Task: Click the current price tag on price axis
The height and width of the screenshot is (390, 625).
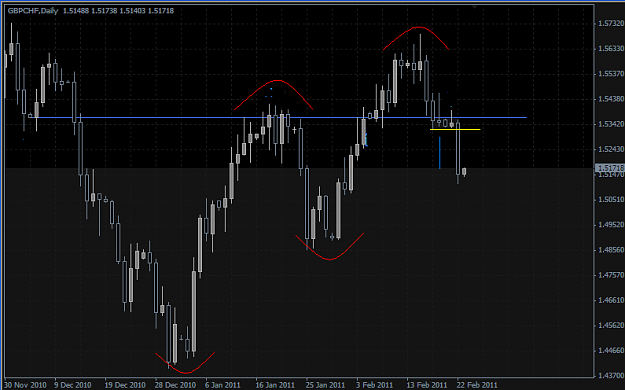Action: pos(609,168)
